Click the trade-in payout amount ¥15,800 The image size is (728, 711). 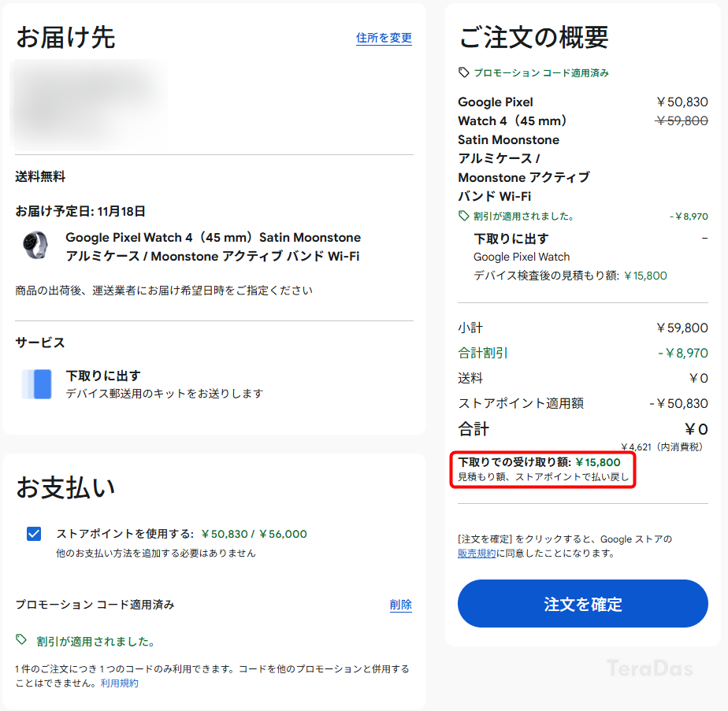click(x=598, y=462)
